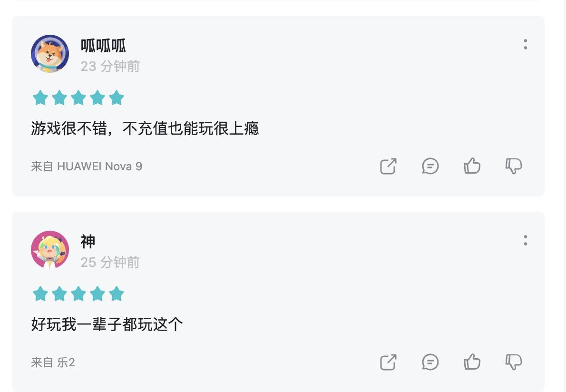Click the review text 好玩我一辈子都玩这个
Screen dimensions: 566x392
pos(107,324)
